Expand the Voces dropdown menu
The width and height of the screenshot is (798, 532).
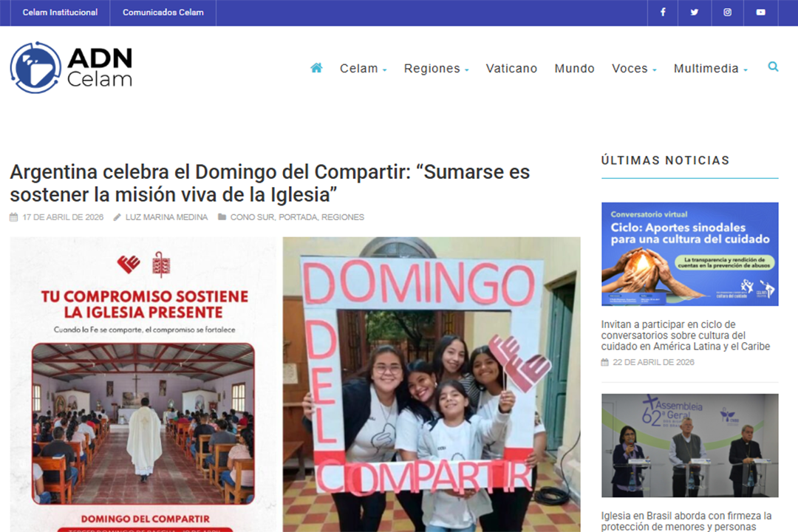[634, 68]
